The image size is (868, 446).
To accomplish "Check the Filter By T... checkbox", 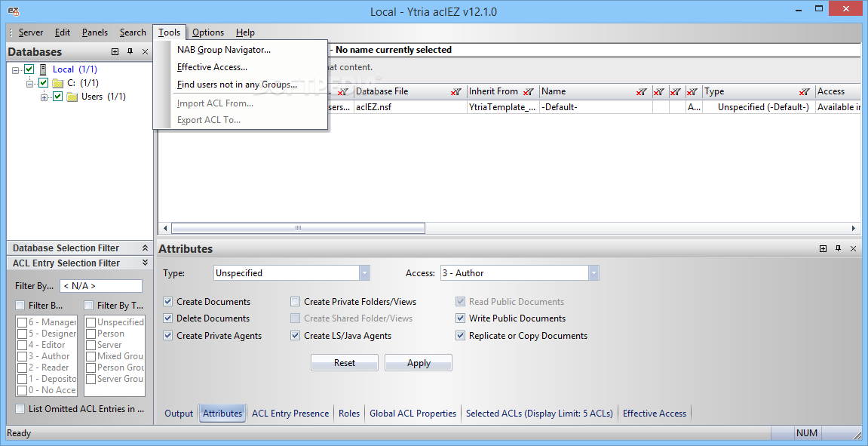I will tap(88, 306).
